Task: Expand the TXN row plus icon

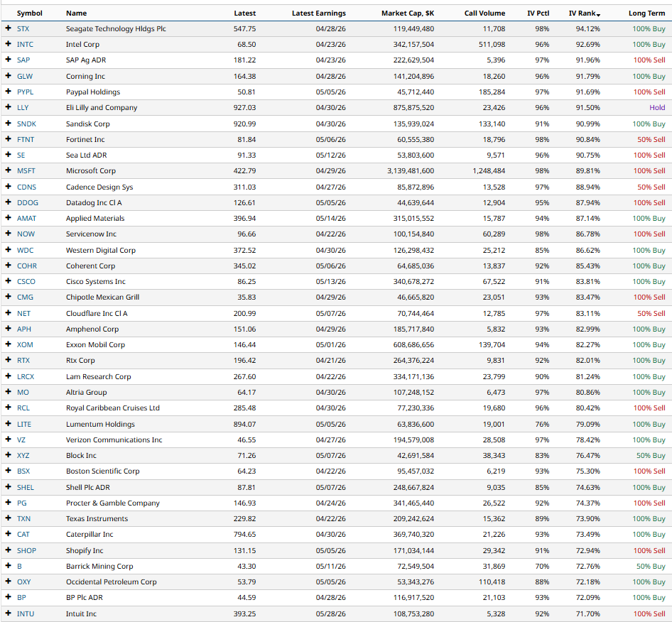Action: click(8, 518)
